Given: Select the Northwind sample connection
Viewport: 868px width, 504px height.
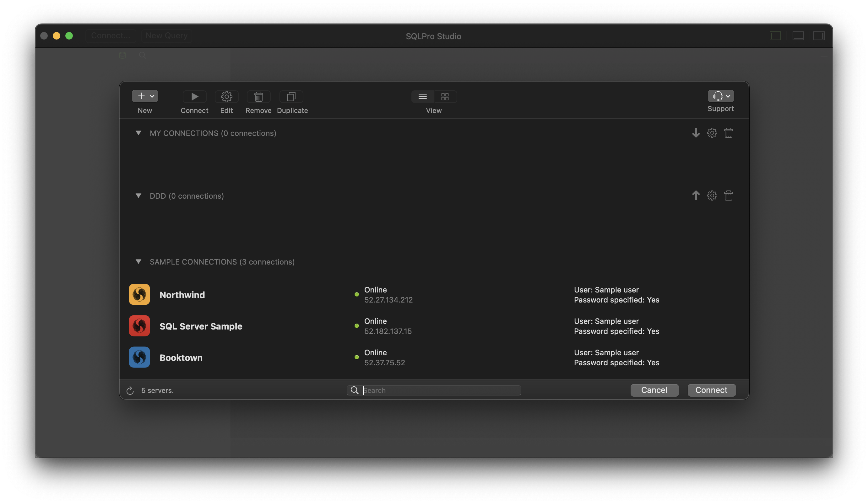Looking at the screenshot, I should coord(182,295).
